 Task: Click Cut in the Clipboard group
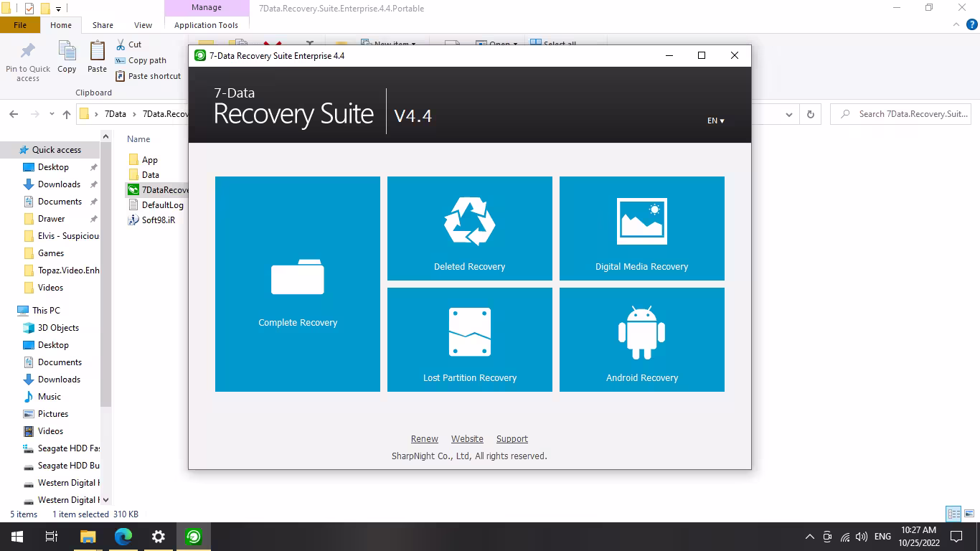pyautogui.click(x=128, y=44)
